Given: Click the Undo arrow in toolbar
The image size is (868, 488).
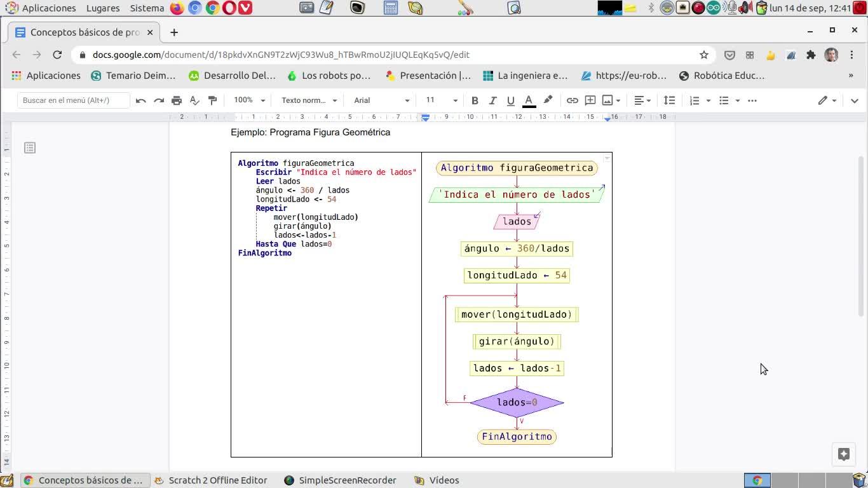Looking at the screenshot, I should (141, 100).
